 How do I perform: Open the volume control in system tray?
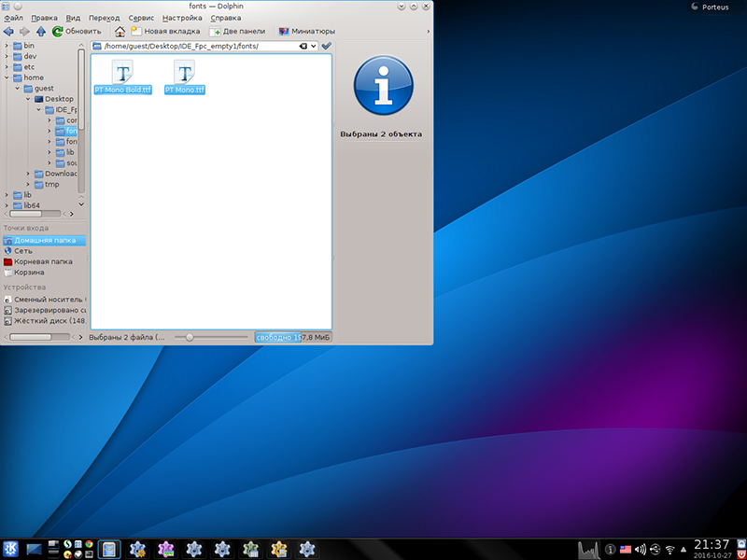tap(641, 550)
